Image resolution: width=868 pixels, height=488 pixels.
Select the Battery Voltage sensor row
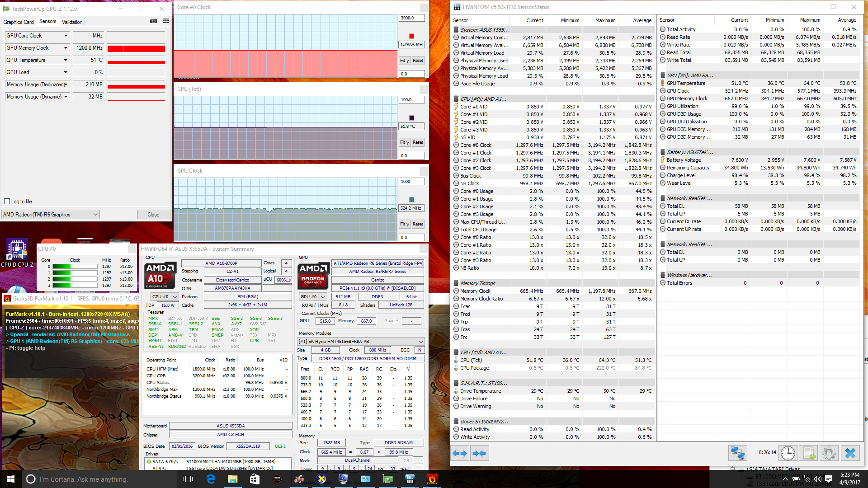coord(759,160)
